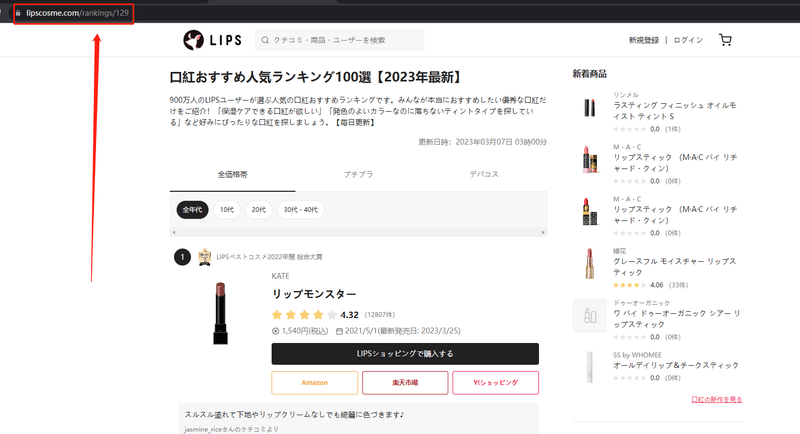Screen dimensions: 800x434
Task: Click the rank 1 number badge
Action: (182, 257)
